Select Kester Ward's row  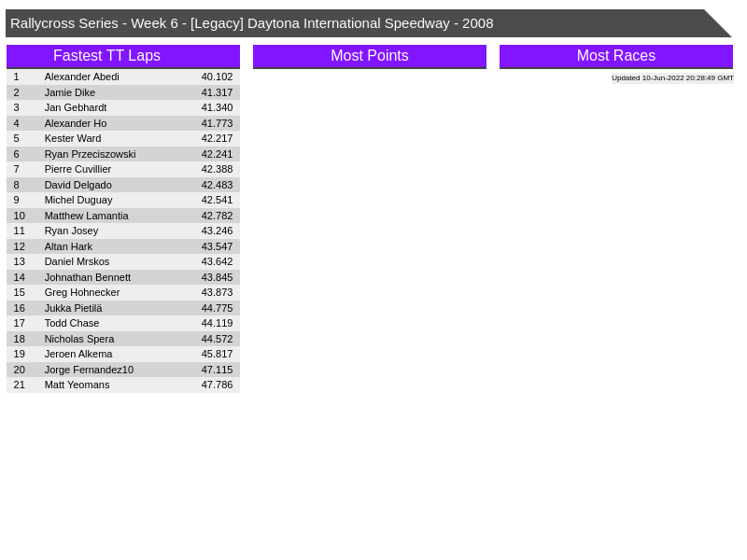pyautogui.click(x=73, y=138)
